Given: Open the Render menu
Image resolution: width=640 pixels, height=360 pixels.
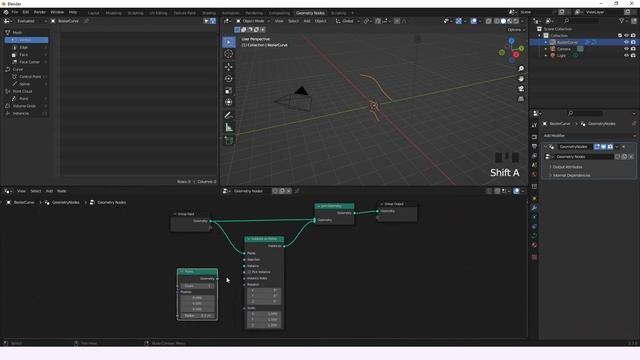Looking at the screenshot, I should tap(40, 12).
